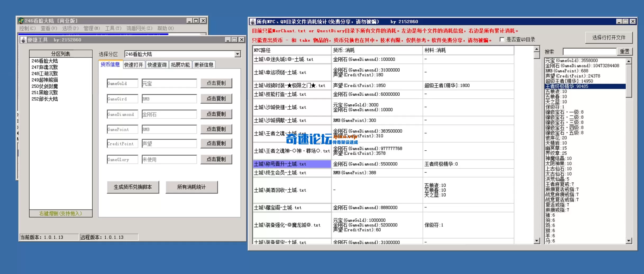Switch to the 快速查询 tab
644x274 pixels.
tap(157, 64)
